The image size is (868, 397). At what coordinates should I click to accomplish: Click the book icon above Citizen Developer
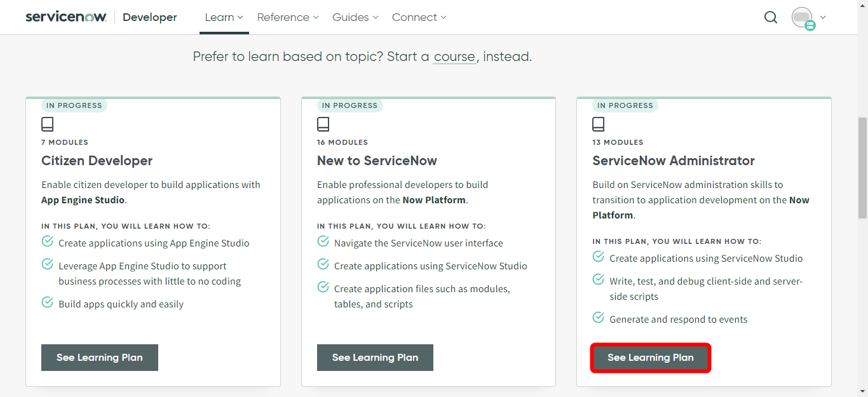coord(47,124)
